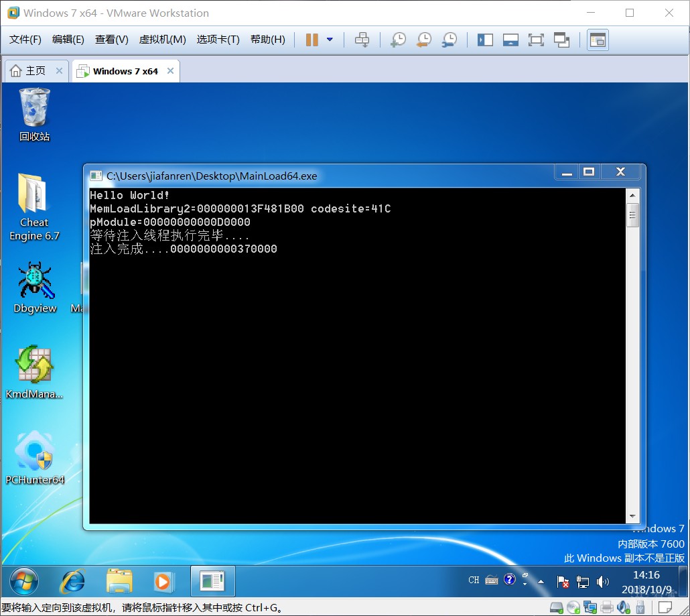Open the power options dropdown arrow
Screen dimensions: 690x616
(x=330, y=40)
